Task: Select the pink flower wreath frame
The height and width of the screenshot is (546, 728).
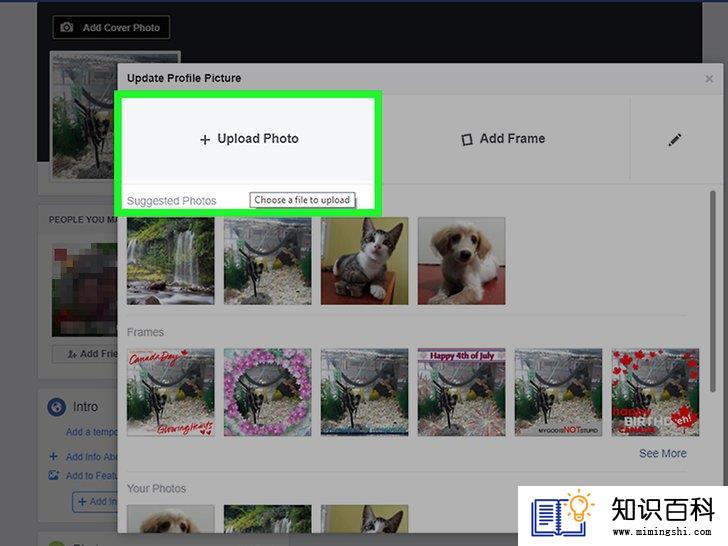Action: tap(267, 392)
